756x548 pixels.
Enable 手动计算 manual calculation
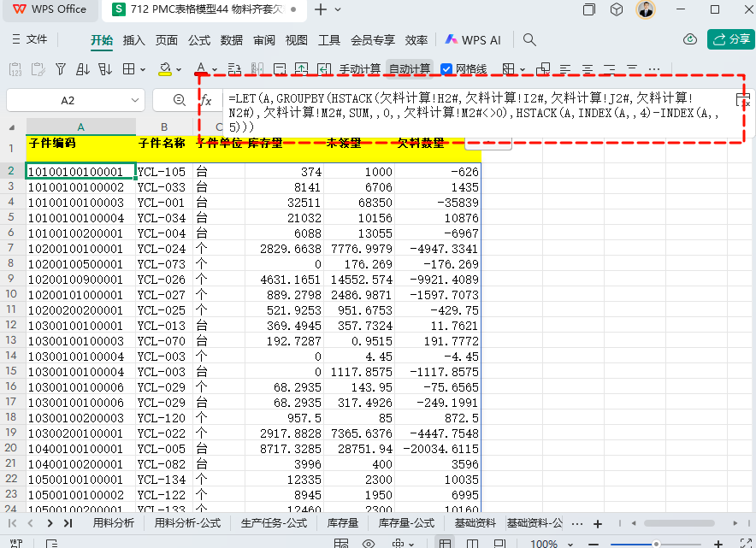tap(360, 69)
